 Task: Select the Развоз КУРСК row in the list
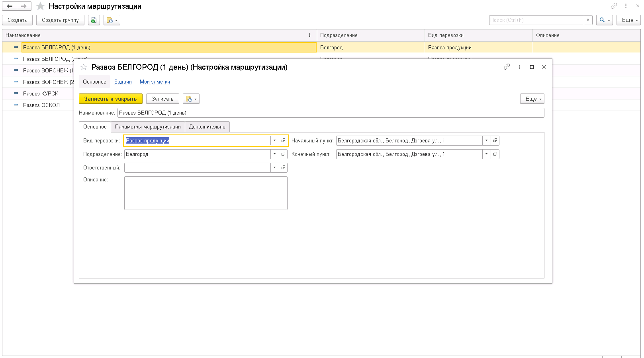click(41, 93)
